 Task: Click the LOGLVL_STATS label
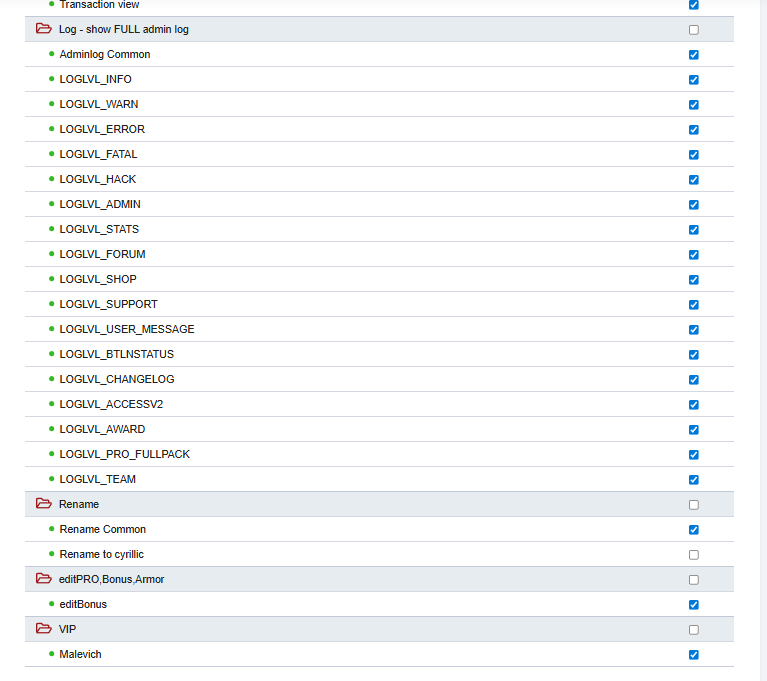pyautogui.click(x=99, y=229)
